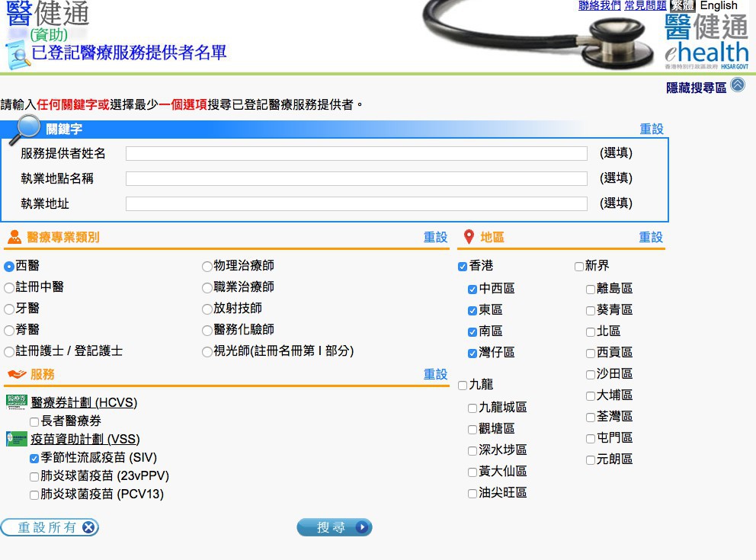Tick the 長者醫療券 checkbox
756x560 pixels.
click(34, 421)
